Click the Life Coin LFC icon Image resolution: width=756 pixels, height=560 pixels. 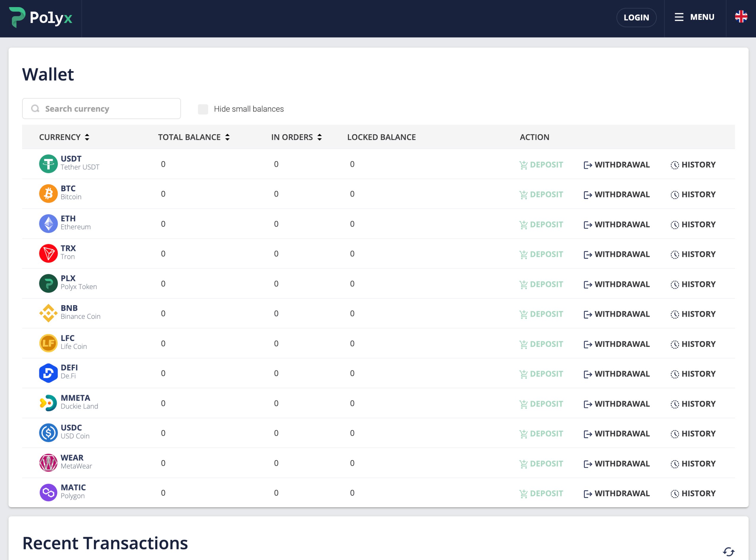point(48,343)
